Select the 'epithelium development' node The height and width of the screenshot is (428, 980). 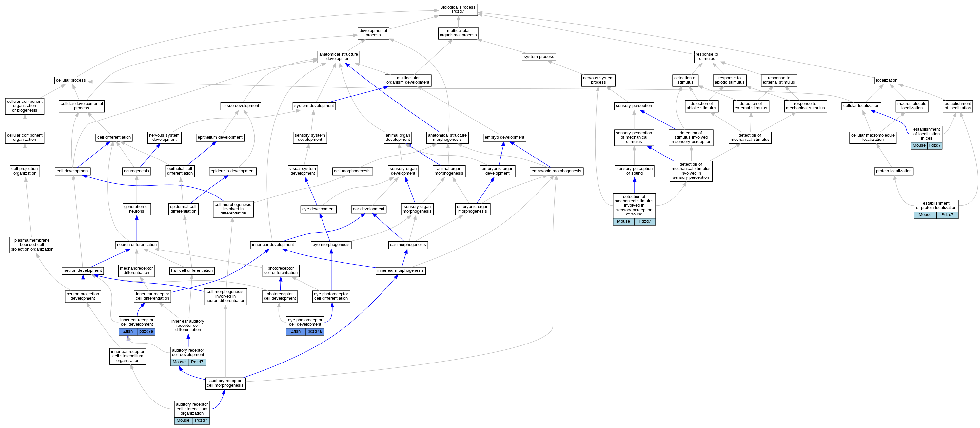click(x=220, y=137)
